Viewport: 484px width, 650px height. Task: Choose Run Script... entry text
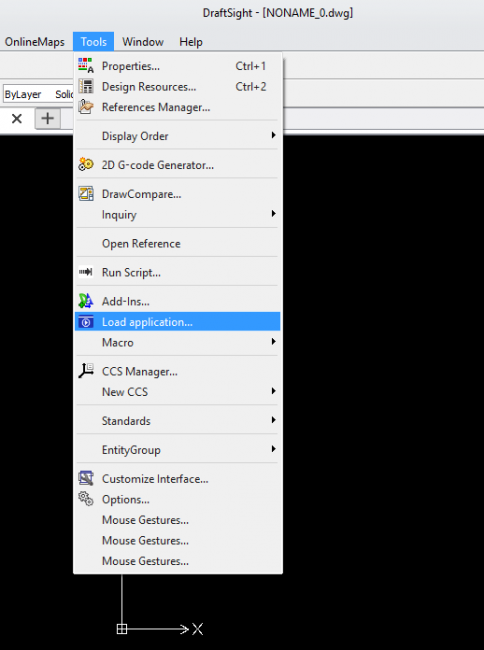[x=131, y=273]
